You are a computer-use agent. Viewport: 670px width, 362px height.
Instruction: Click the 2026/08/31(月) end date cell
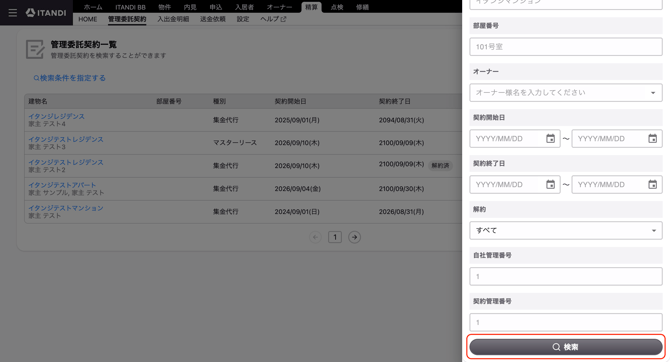pyautogui.click(x=401, y=212)
